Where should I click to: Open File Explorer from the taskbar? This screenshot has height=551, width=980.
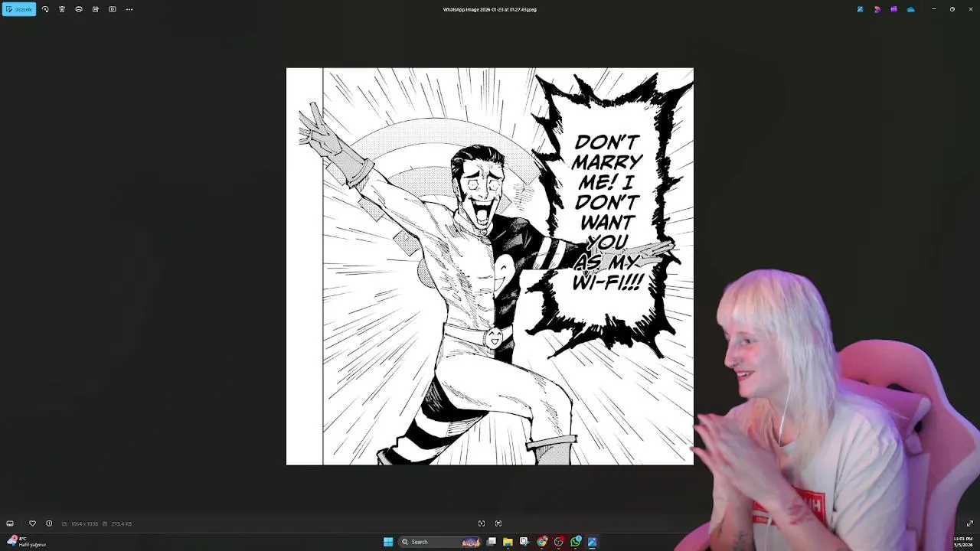(508, 542)
